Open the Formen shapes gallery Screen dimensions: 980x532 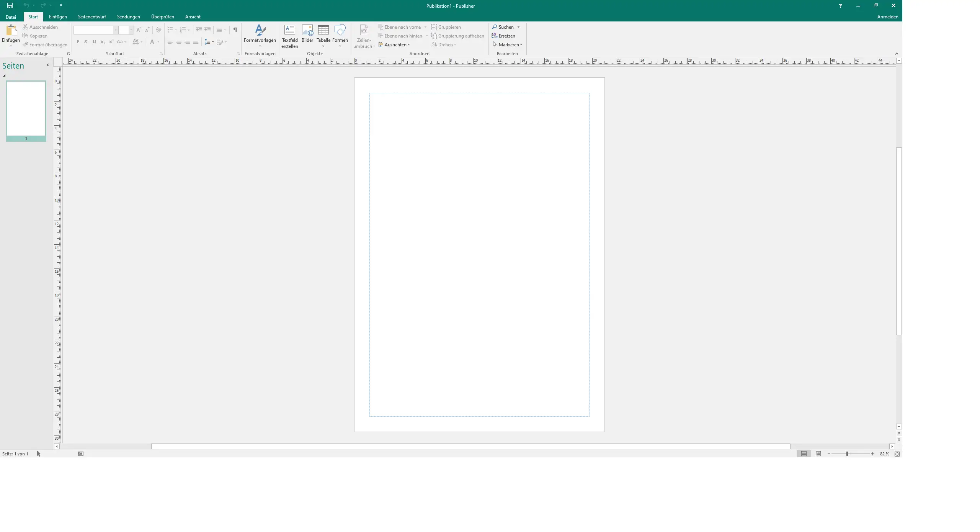(340, 31)
